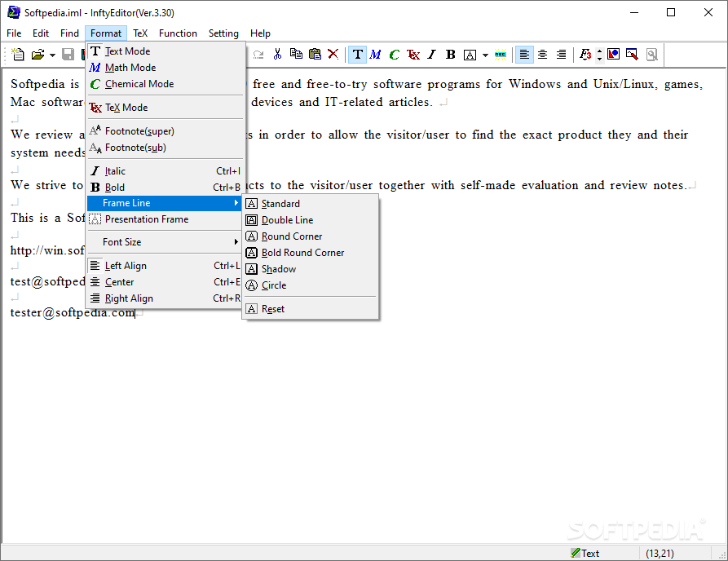
Task: Open the Setting menu
Action: [x=223, y=33]
